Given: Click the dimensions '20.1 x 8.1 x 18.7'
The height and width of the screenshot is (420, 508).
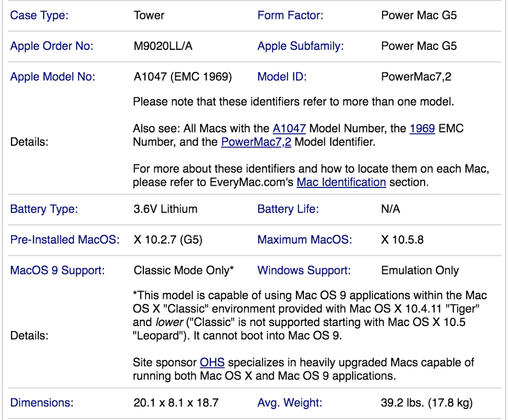Looking at the screenshot, I should (x=176, y=403).
